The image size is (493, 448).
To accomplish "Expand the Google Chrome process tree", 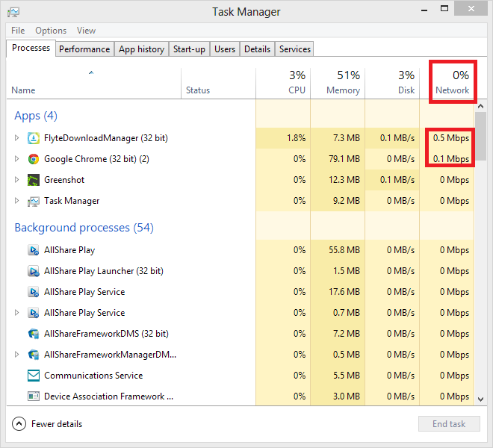I will [x=17, y=159].
